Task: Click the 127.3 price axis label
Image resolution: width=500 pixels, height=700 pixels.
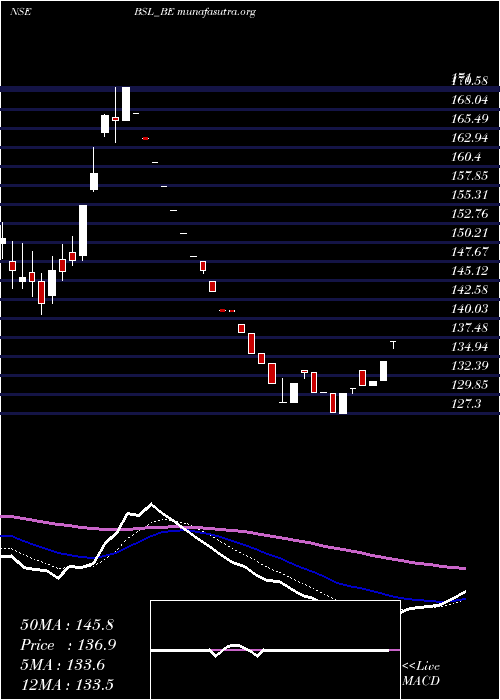Action: tap(466, 404)
